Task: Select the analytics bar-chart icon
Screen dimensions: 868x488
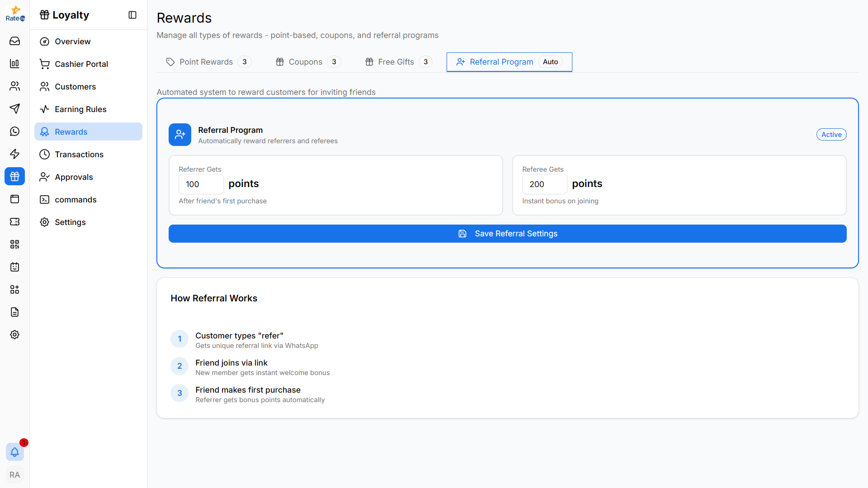Action: point(14,64)
